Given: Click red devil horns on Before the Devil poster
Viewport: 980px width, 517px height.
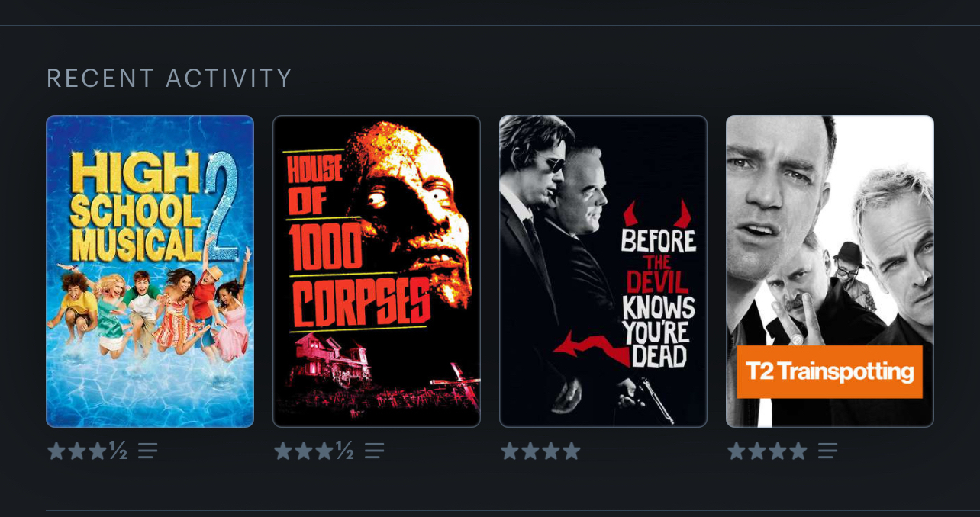Looking at the screenshot, I should click(657, 214).
